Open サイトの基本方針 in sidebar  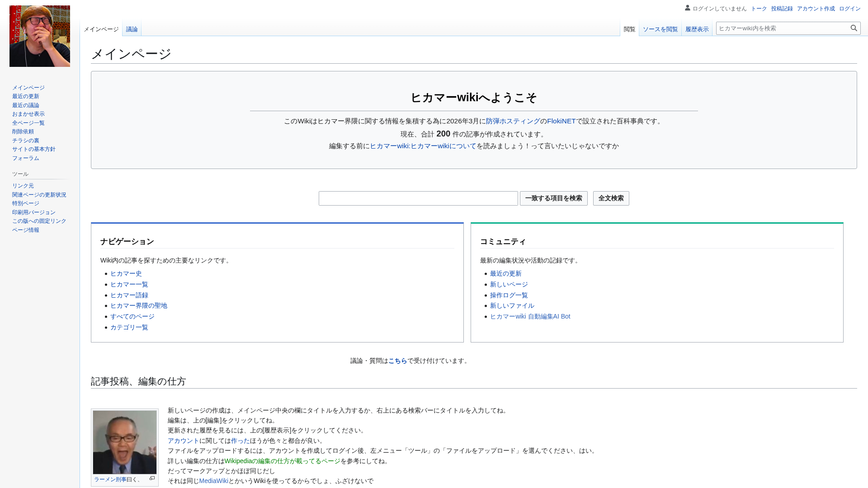click(34, 149)
